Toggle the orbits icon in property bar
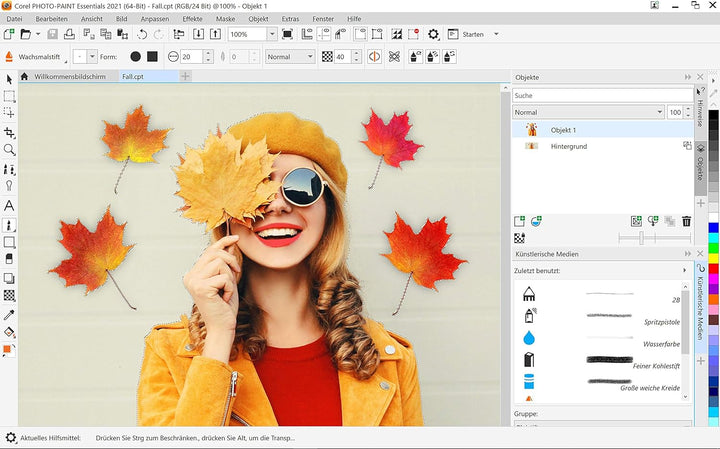 394,56
